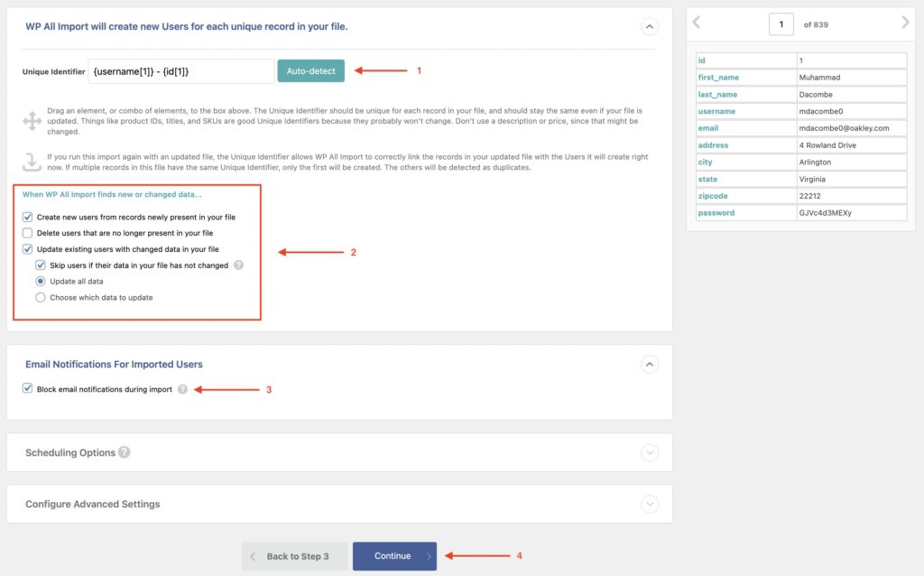Click the "Back to Step 3" button
The image size is (924, 576).
(295, 557)
